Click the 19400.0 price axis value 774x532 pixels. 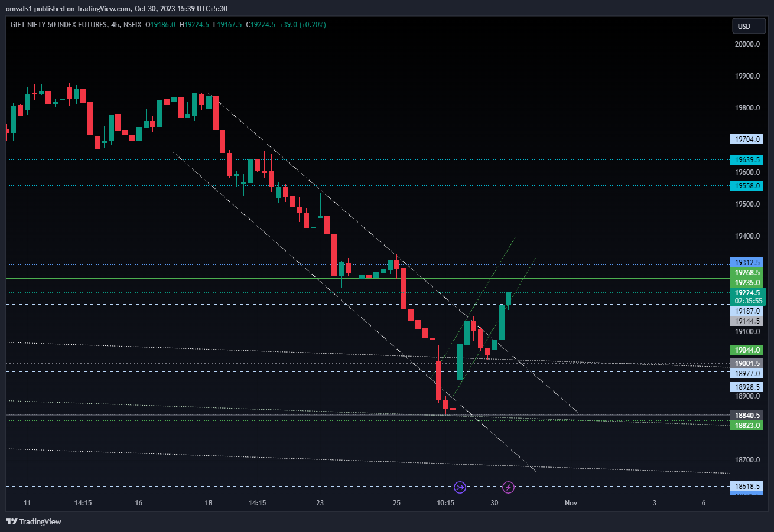[x=747, y=236]
